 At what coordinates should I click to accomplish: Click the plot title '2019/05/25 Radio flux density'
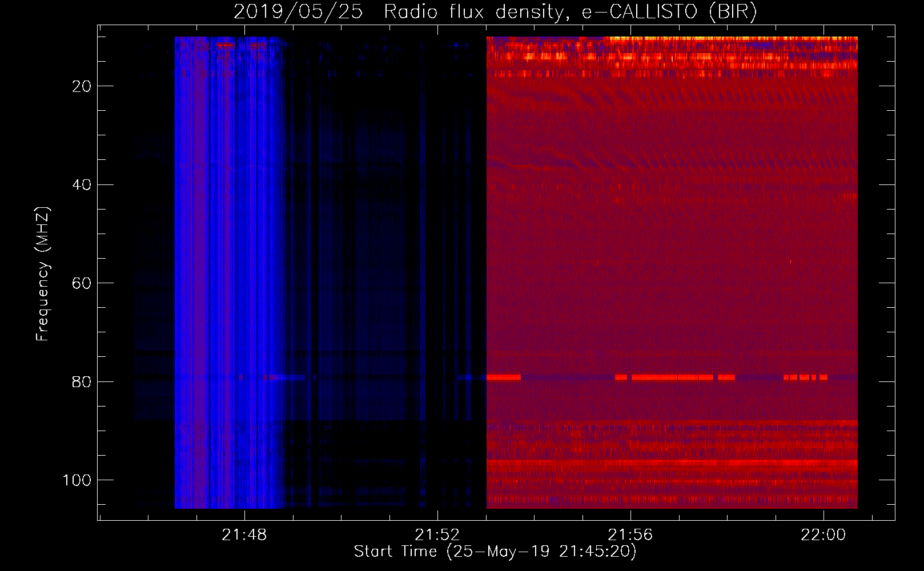495,11
